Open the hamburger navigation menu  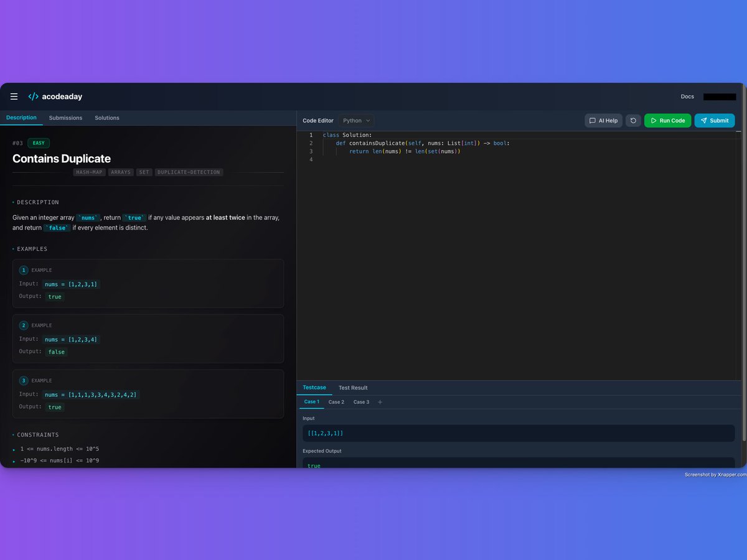[x=14, y=96]
